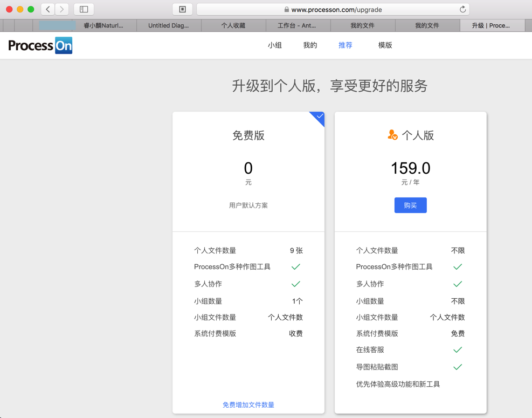Click 收费 template value in free plan

pos(296,333)
